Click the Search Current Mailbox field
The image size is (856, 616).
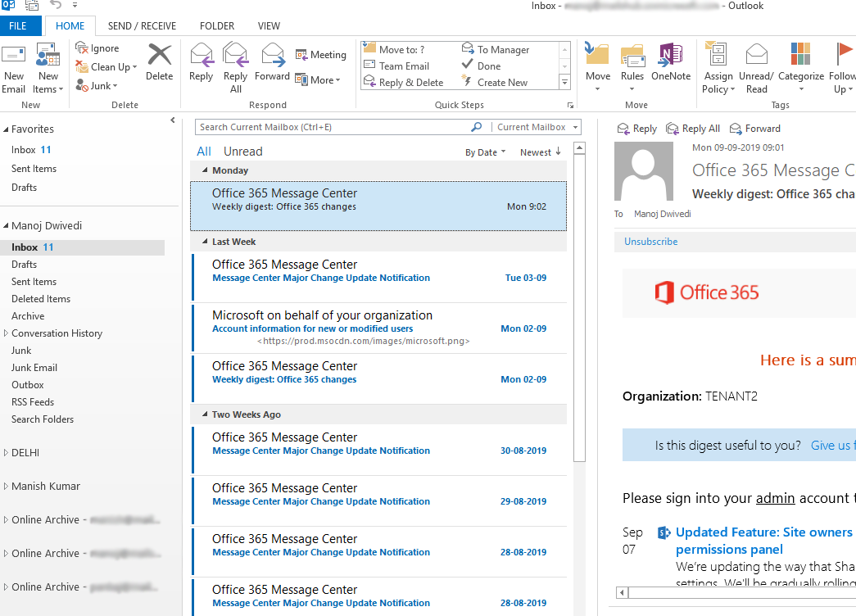332,127
